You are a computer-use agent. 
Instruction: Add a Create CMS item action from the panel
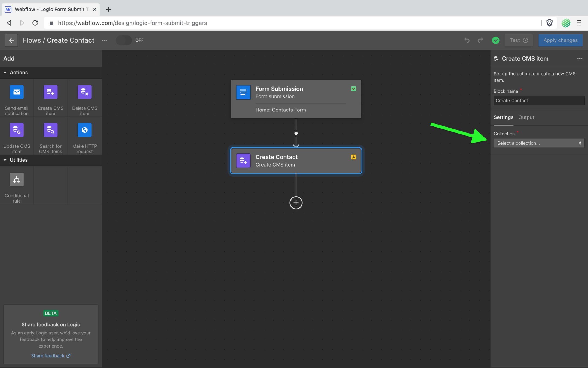[x=51, y=92]
